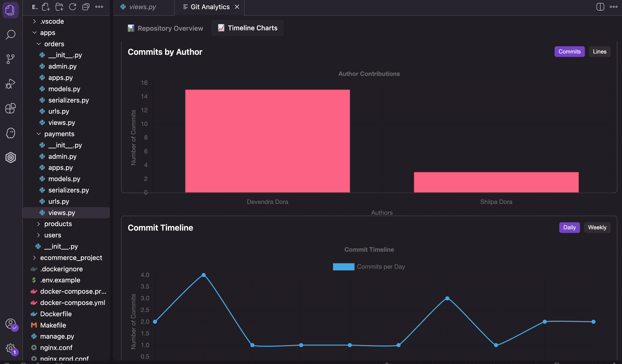Click the New File icon in explorer

[46, 7]
